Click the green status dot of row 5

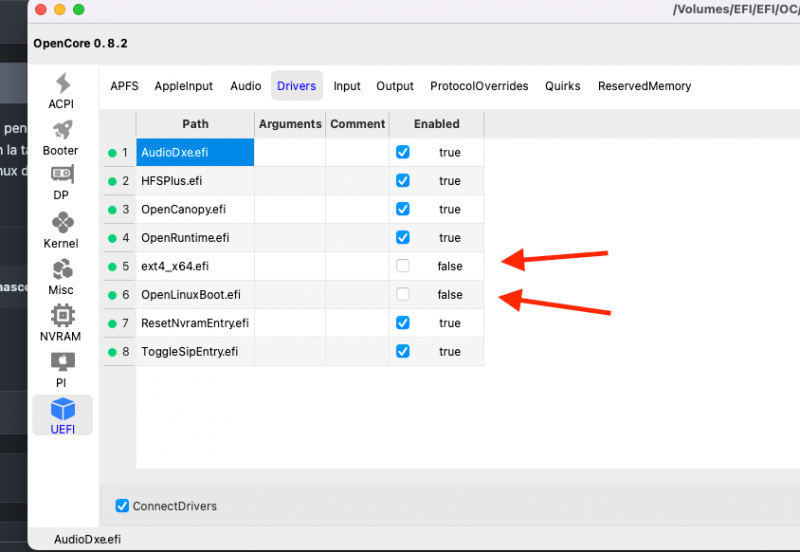click(112, 267)
